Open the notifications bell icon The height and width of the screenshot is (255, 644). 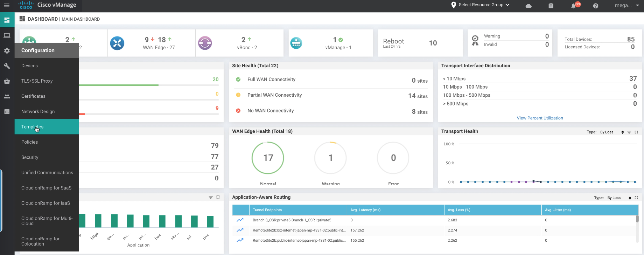(574, 6)
